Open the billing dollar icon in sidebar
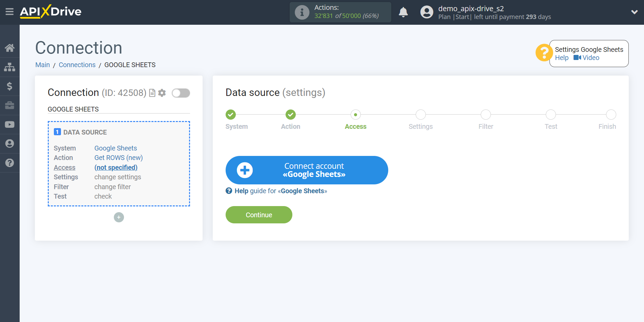The image size is (644, 322). coord(9,86)
